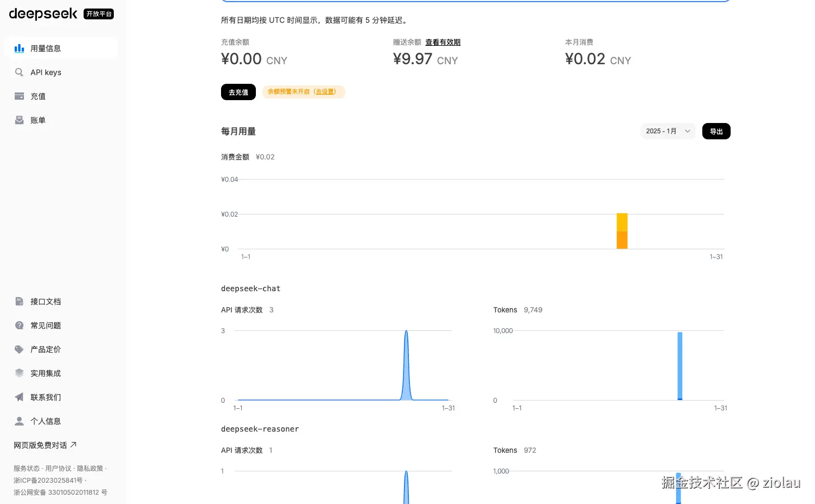
Task: Click the API docs file icon
Action: click(x=19, y=302)
